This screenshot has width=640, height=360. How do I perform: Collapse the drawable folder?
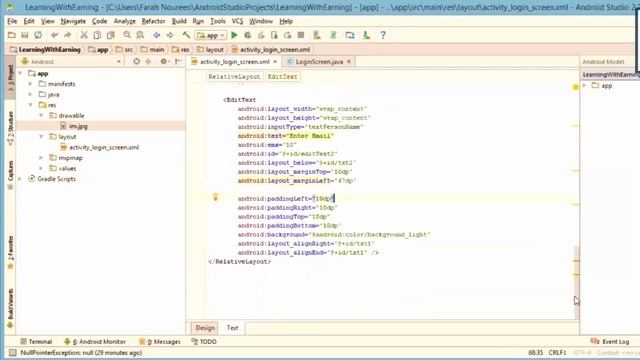(x=41, y=116)
